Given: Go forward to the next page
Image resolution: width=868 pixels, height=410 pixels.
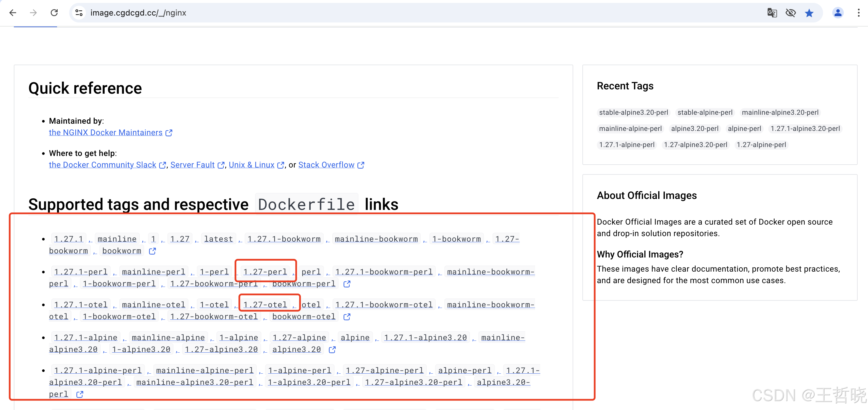Looking at the screenshot, I should click(33, 13).
